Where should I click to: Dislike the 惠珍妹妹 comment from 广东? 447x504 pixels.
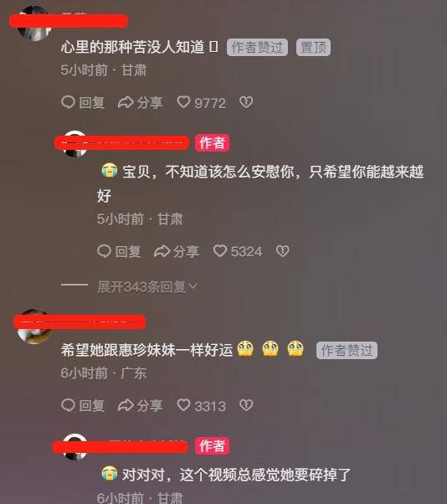tap(246, 405)
